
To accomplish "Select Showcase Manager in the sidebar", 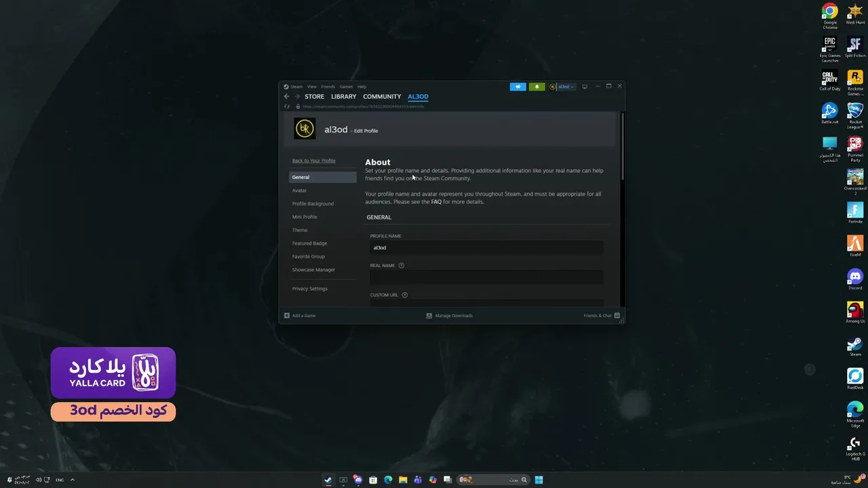I will [313, 270].
